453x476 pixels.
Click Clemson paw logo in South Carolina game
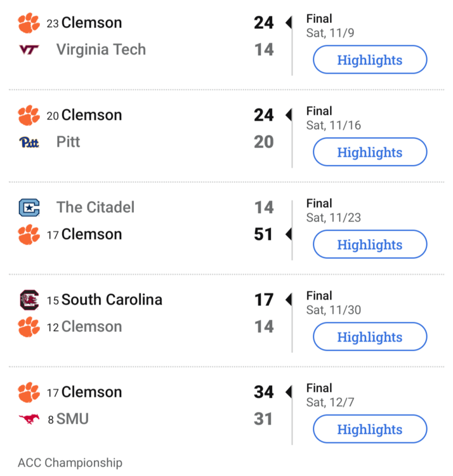point(29,327)
